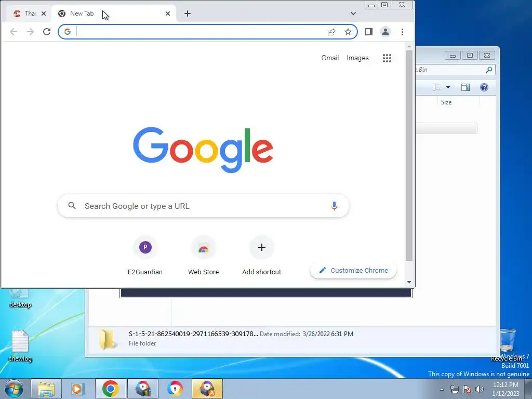This screenshot has width=532, height=399.
Task: Open the Images link
Action: click(x=357, y=58)
